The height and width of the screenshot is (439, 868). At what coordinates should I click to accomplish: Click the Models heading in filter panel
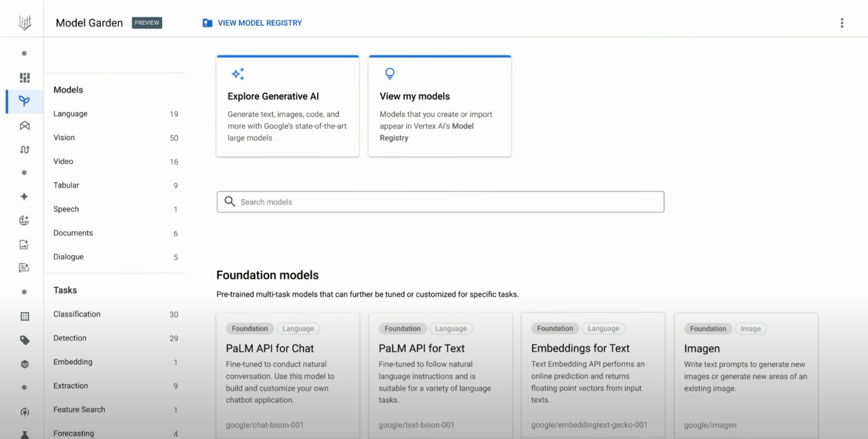(68, 90)
